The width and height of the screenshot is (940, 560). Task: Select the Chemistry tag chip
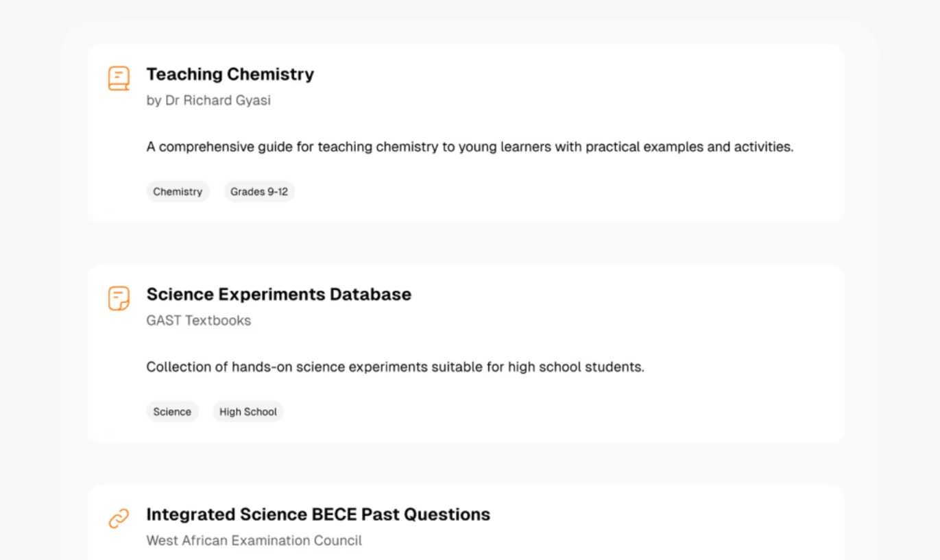(x=178, y=192)
